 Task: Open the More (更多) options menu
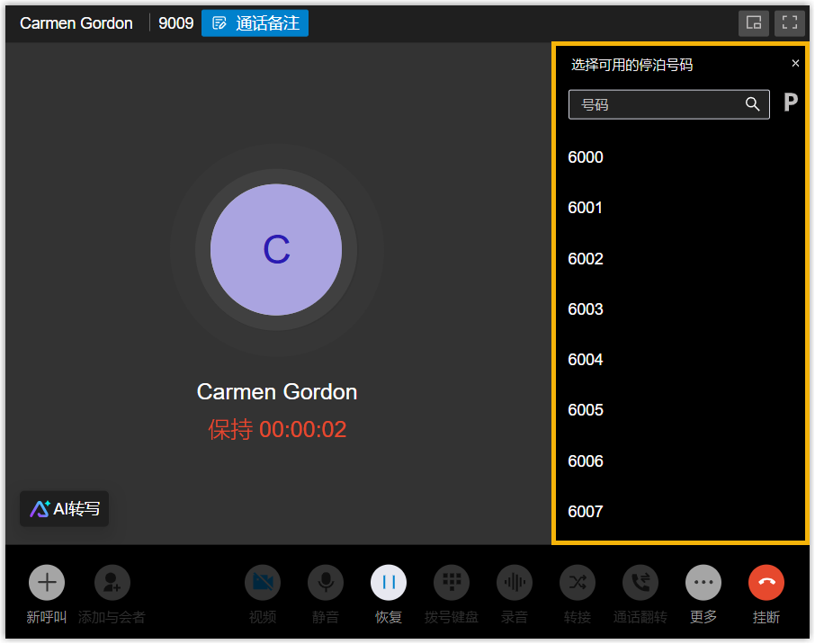click(703, 583)
